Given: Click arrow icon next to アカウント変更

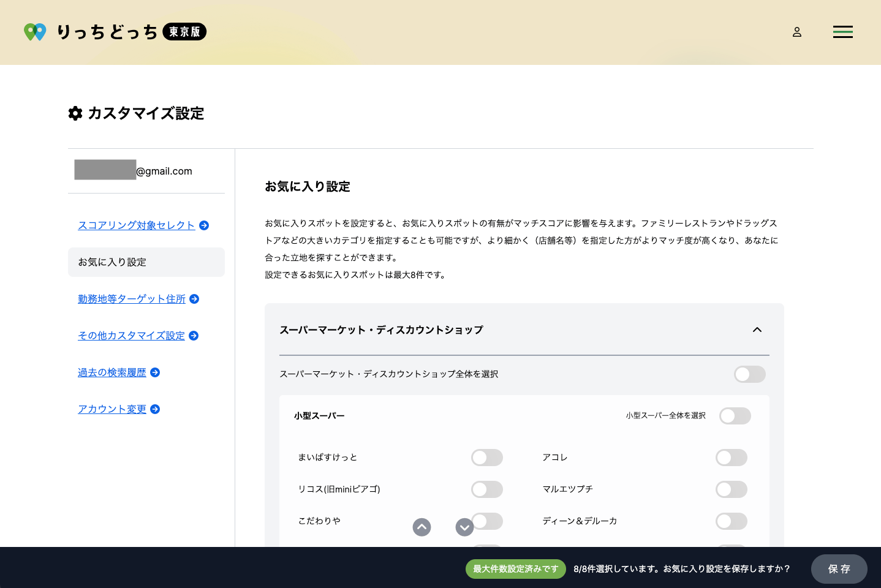Looking at the screenshot, I should pyautogui.click(x=155, y=409).
